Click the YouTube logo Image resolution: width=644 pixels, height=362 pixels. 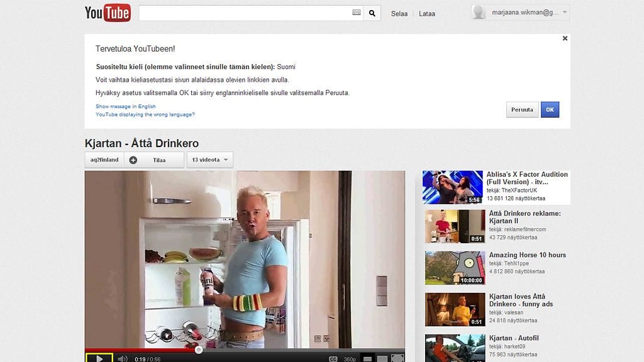[x=107, y=12]
